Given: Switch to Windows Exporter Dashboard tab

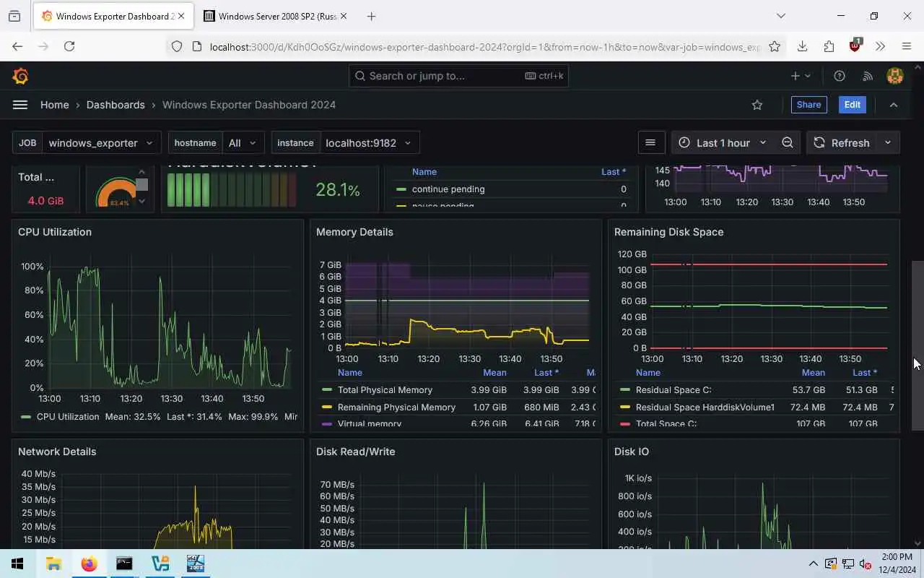Looking at the screenshot, I should (x=113, y=16).
